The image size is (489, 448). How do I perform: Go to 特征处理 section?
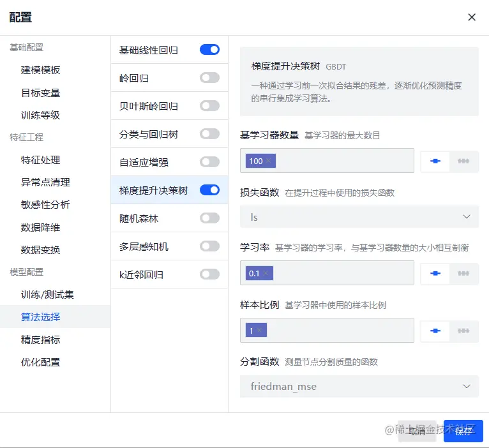click(x=41, y=160)
